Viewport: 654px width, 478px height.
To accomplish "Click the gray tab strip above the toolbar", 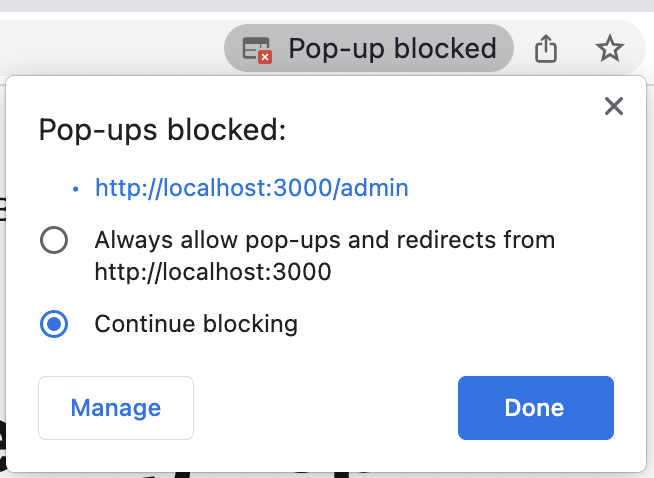I will click(327, 5).
